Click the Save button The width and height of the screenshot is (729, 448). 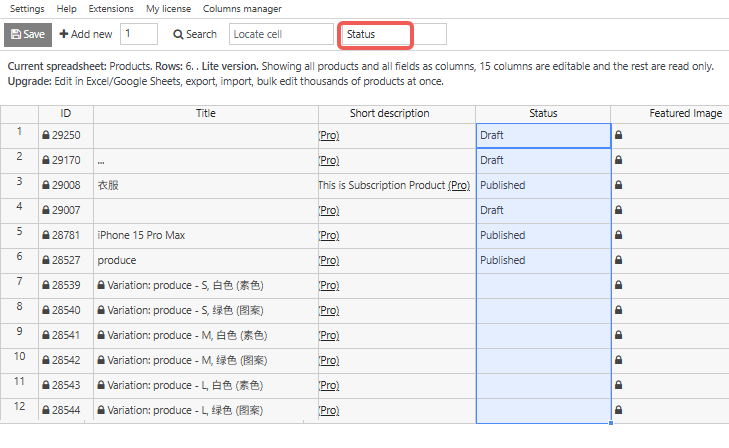[28, 34]
